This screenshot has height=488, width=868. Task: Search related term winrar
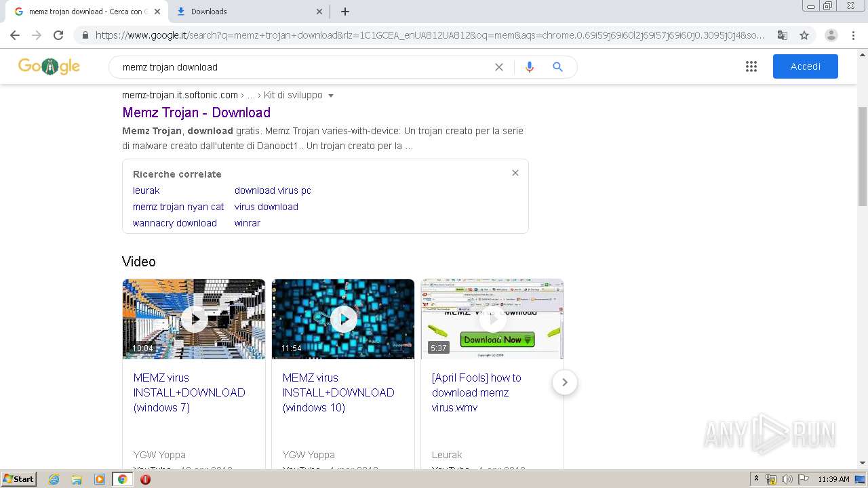point(248,223)
